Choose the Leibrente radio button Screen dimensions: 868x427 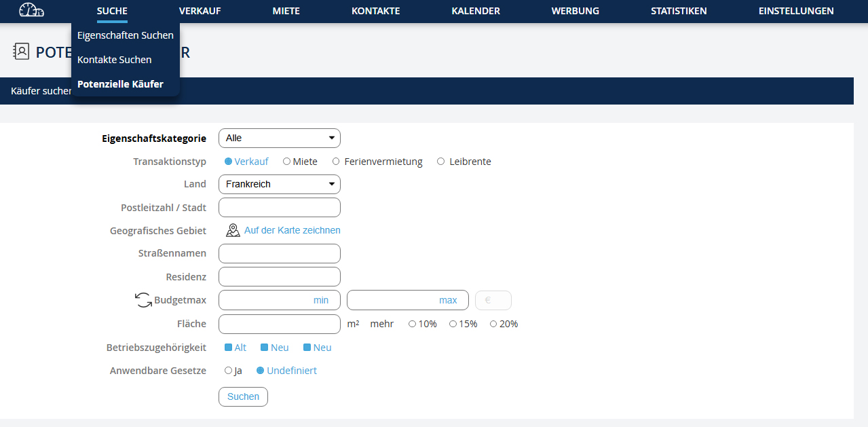(x=440, y=162)
